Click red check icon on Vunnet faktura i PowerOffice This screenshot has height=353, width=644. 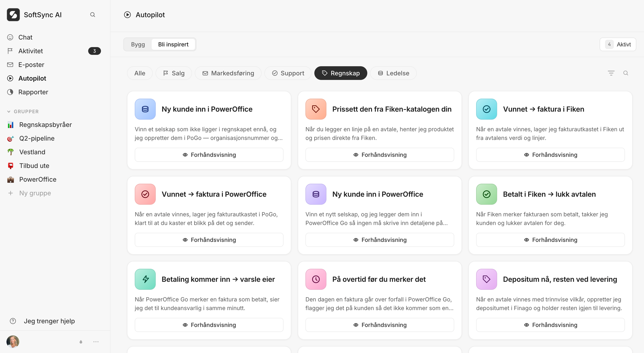[145, 194]
